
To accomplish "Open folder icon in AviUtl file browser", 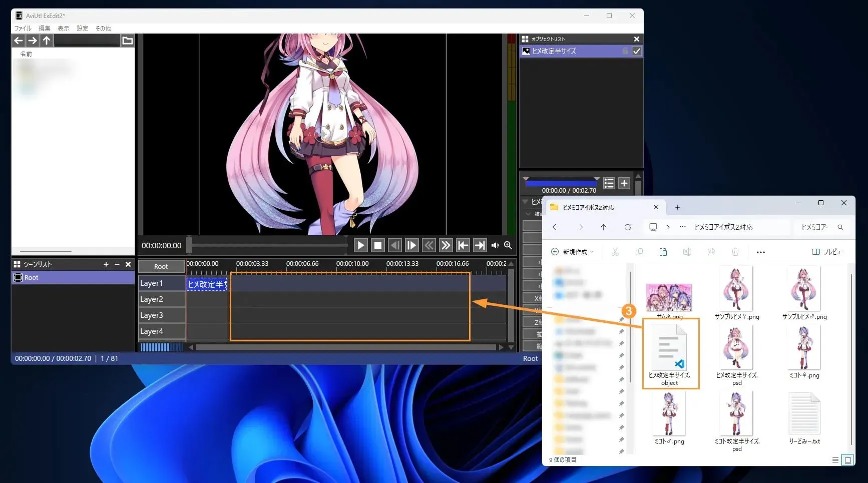I will [x=128, y=41].
